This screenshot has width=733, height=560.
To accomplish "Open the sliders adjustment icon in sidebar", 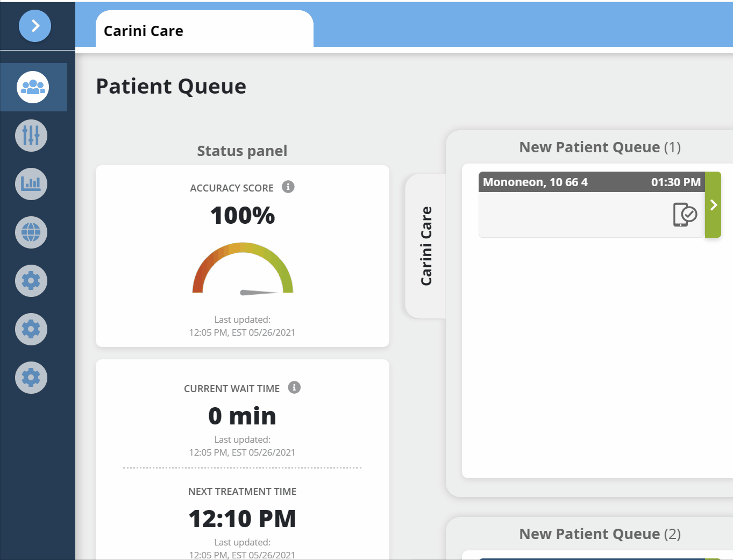I will (31, 136).
